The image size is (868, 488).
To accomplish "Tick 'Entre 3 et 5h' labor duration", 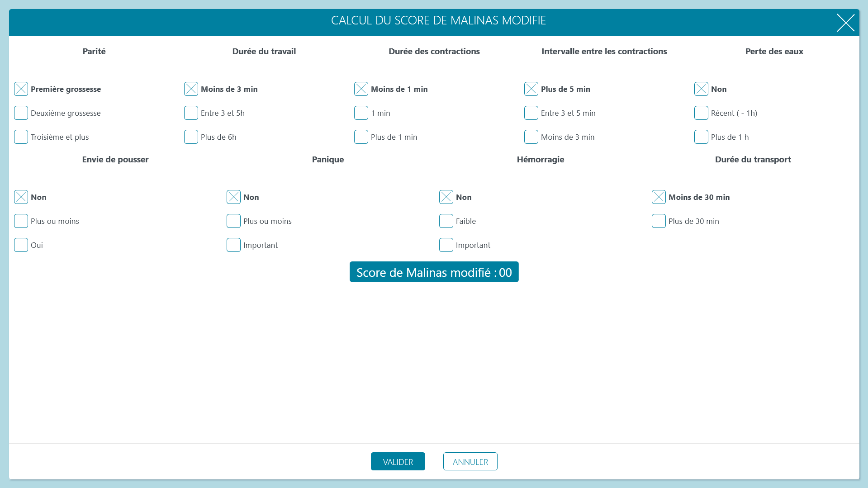I will [191, 113].
